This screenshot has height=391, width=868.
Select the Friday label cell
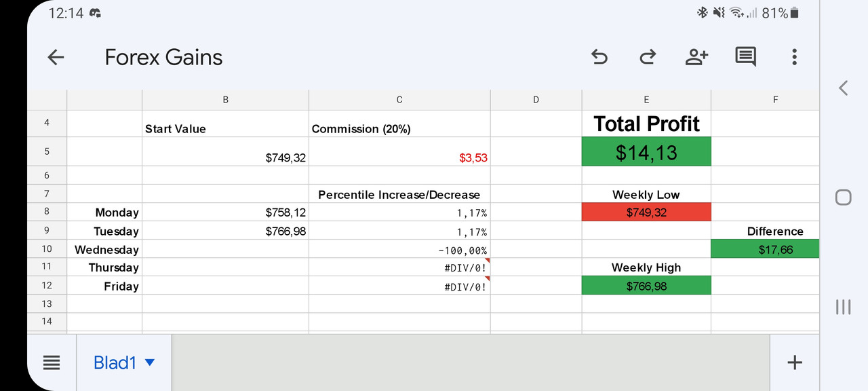pyautogui.click(x=104, y=285)
